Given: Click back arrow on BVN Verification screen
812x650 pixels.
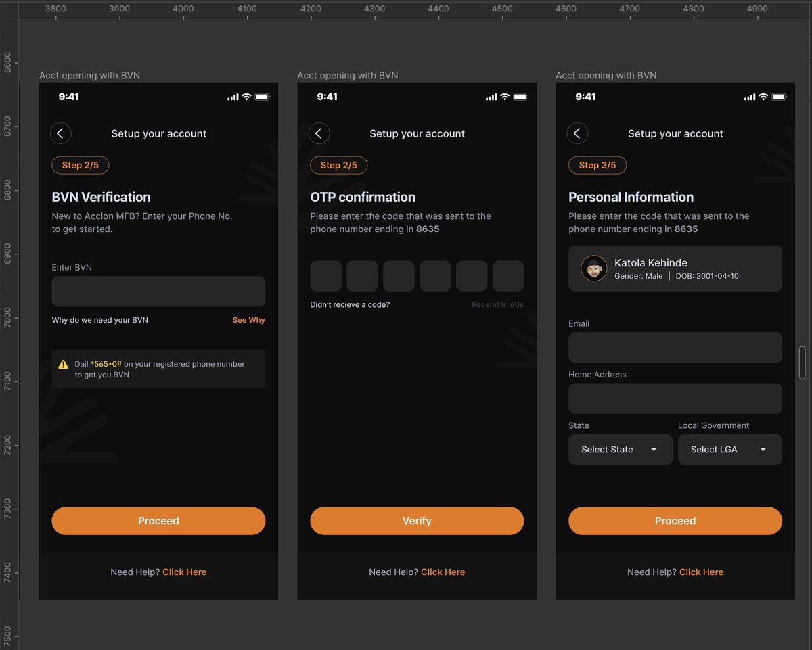Looking at the screenshot, I should click(x=61, y=133).
